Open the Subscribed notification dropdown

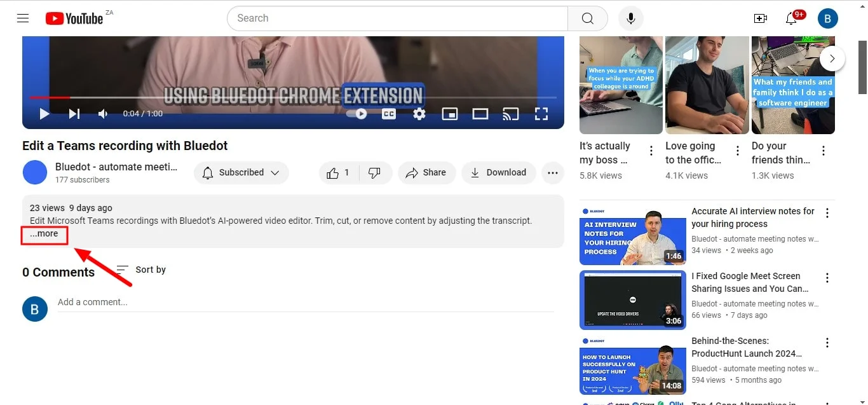pyautogui.click(x=241, y=172)
